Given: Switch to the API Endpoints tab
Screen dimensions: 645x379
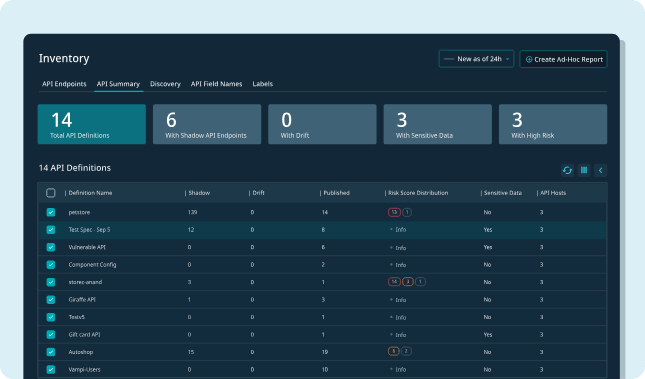Looking at the screenshot, I should [x=64, y=84].
